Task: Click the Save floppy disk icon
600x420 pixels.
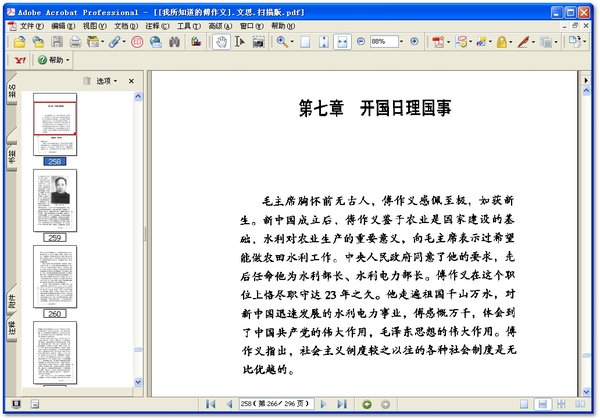Action: (57, 42)
